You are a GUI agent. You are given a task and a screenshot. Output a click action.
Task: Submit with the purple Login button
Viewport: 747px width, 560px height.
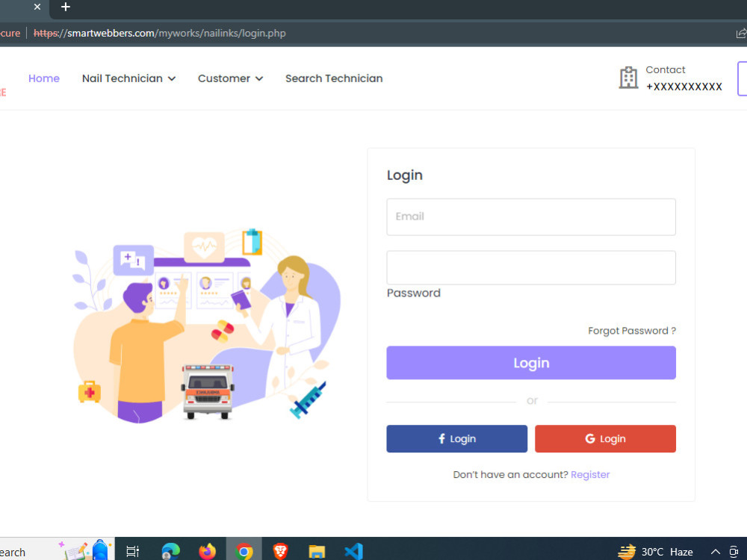tap(531, 363)
